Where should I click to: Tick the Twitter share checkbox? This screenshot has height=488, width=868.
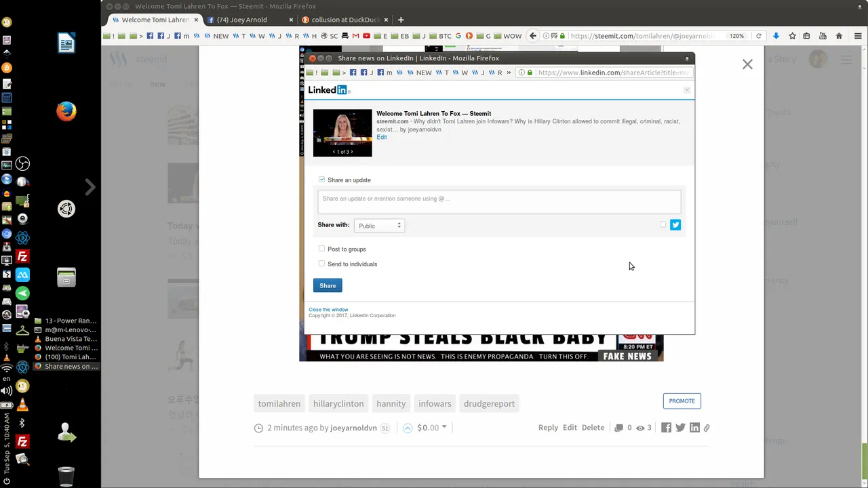point(663,224)
